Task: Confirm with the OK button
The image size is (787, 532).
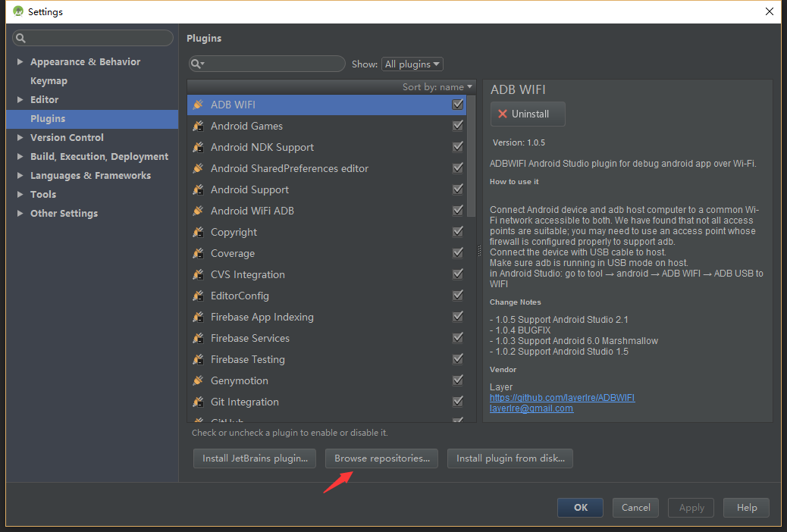Action: click(580, 508)
